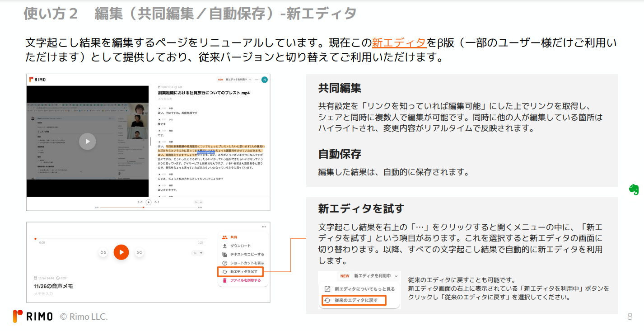Click the 共同編集 heading
Viewport: 644px width, 331px height.
click(x=340, y=88)
